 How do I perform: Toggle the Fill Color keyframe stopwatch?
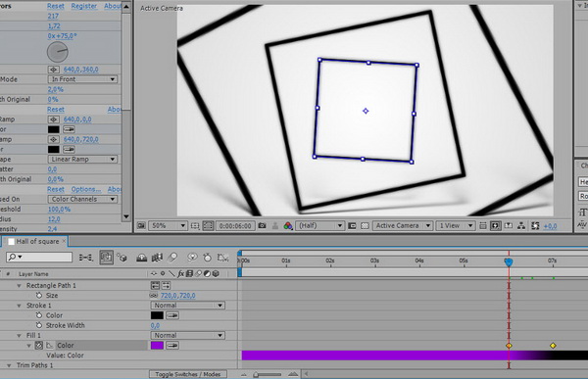point(39,346)
